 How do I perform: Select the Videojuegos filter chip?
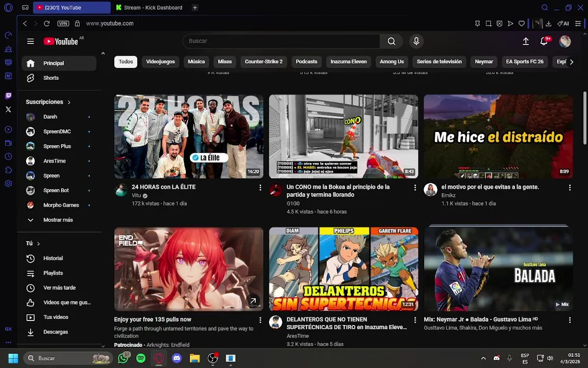click(x=160, y=61)
